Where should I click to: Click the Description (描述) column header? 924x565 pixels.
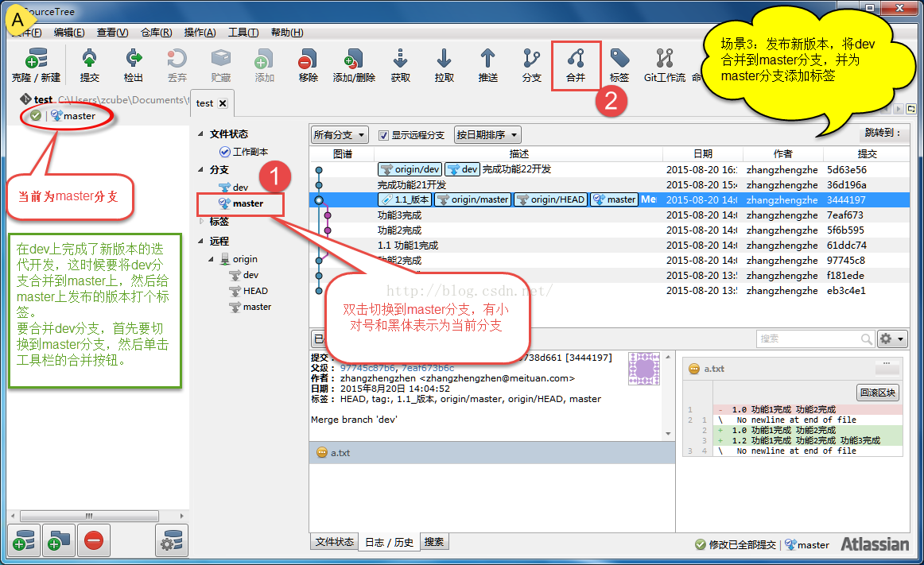point(518,154)
